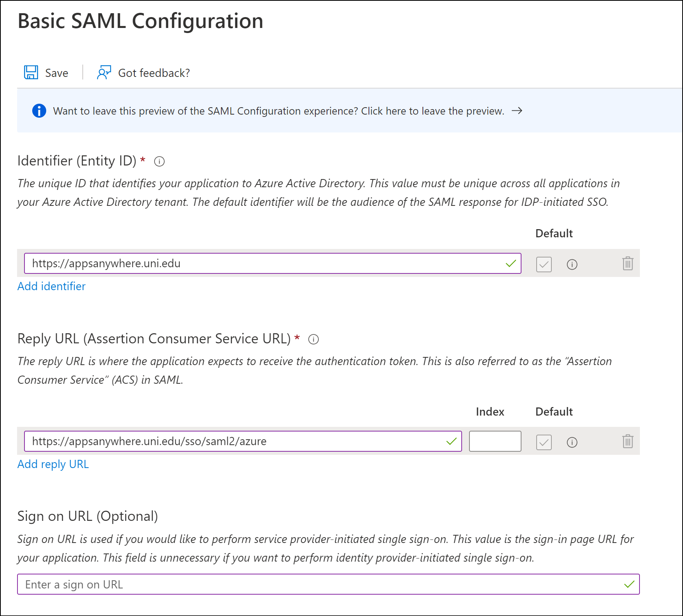Click the info icon beside the identifier Default checkbox
Screen dimensions: 683x616
point(572,264)
